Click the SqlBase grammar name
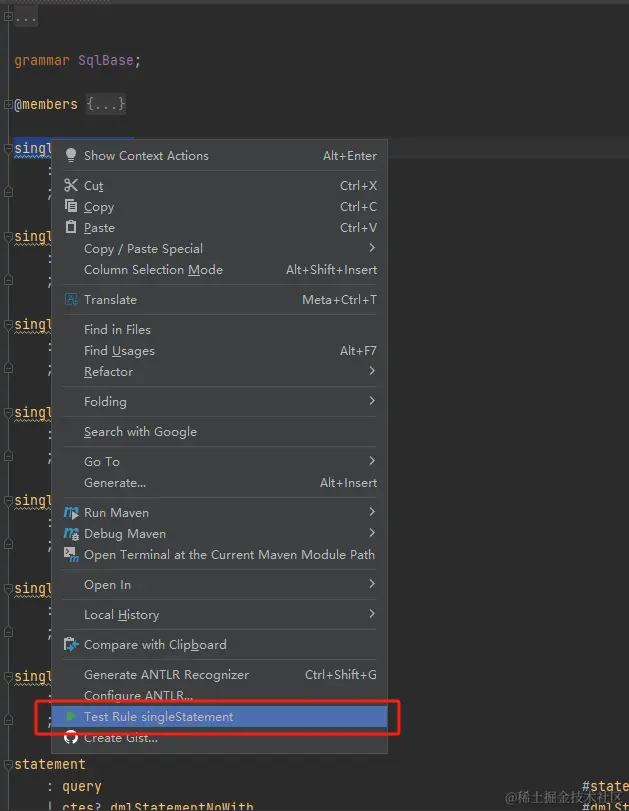Screen dimensions: 629x811 106,60
